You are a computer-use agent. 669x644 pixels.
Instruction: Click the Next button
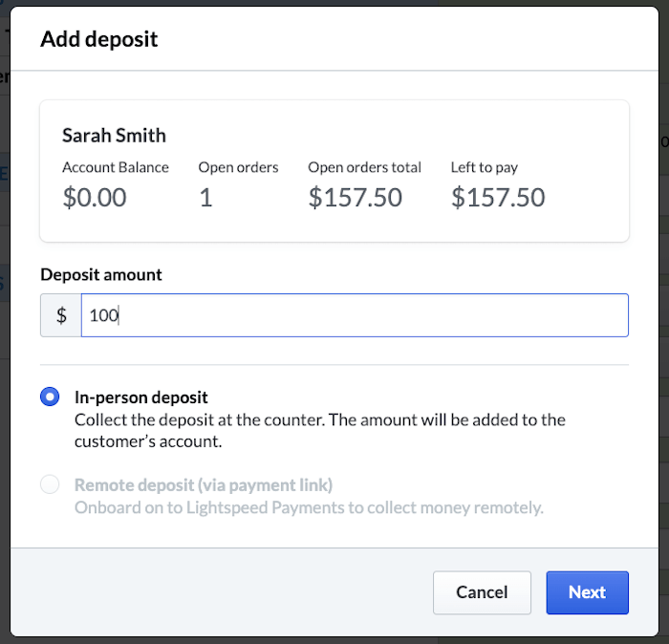(x=587, y=592)
